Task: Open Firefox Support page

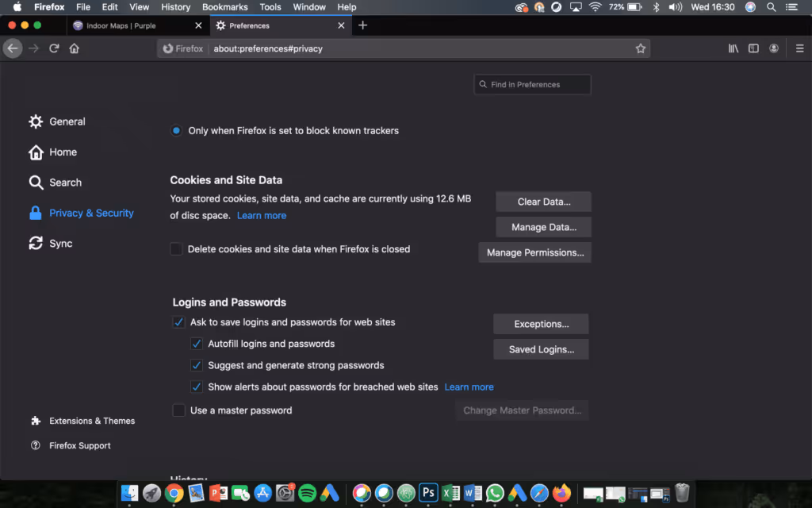Action: [x=71, y=446]
